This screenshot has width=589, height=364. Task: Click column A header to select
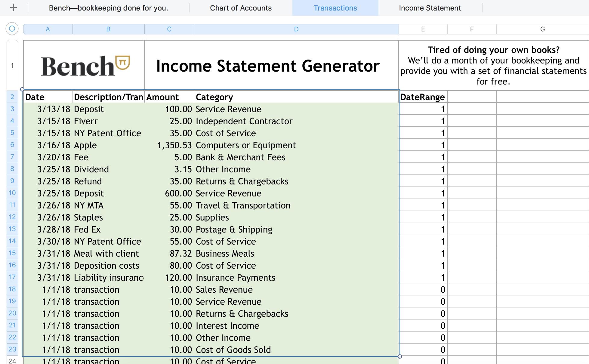[48, 29]
